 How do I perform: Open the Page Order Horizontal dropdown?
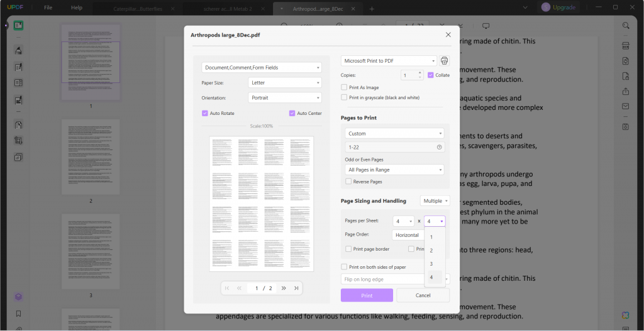[x=408, y=235]
